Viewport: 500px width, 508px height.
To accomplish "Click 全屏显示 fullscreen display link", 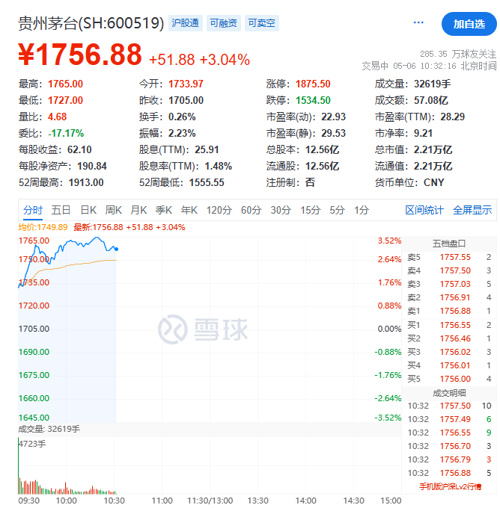I will click(x=472, y=210).
